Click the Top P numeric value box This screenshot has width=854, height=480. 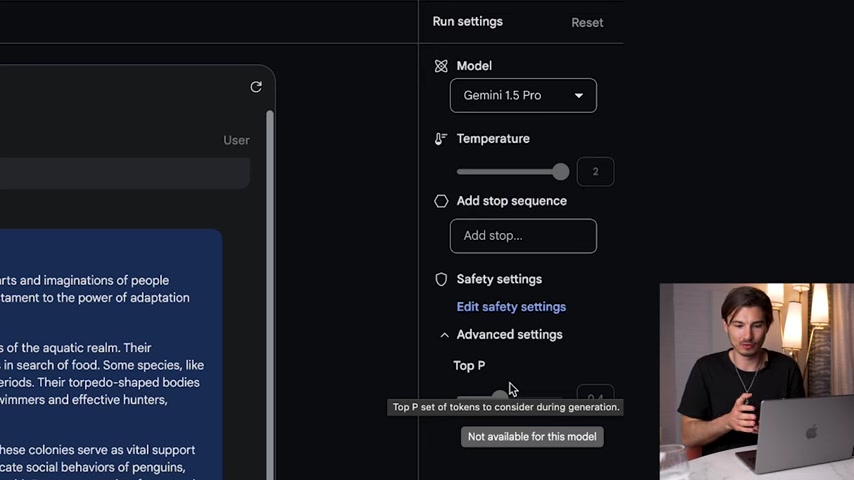[595, 396]
